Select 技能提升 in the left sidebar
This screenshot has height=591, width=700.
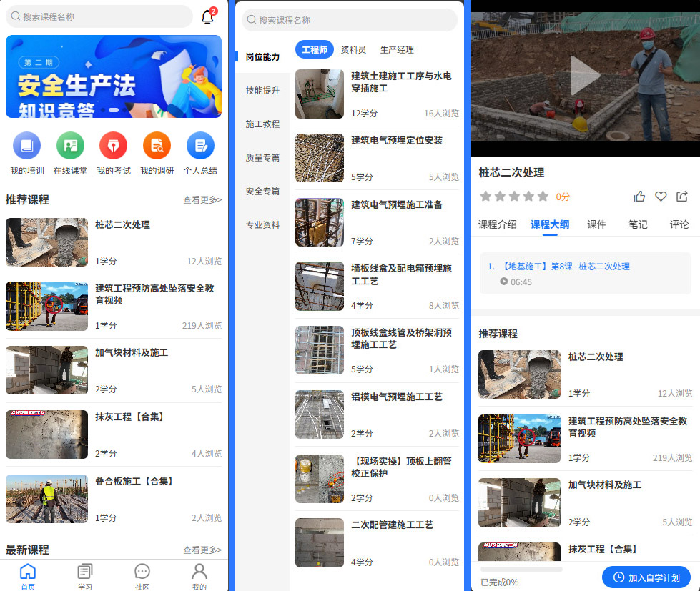coord(262,91)
